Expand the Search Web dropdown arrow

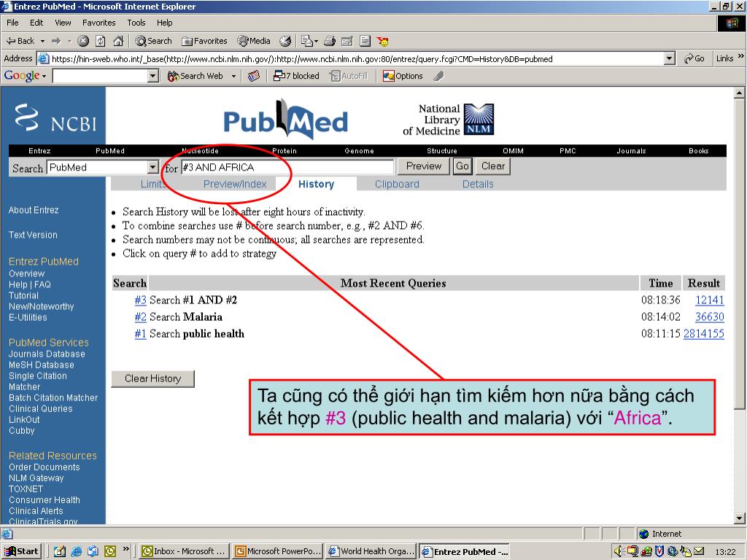[234, 76]
